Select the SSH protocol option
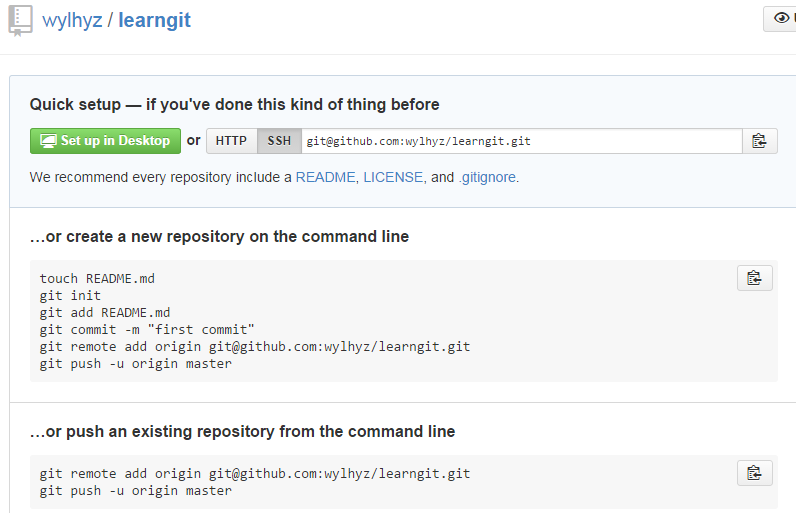This screenshot has width=796, height=513. point(279,141)
